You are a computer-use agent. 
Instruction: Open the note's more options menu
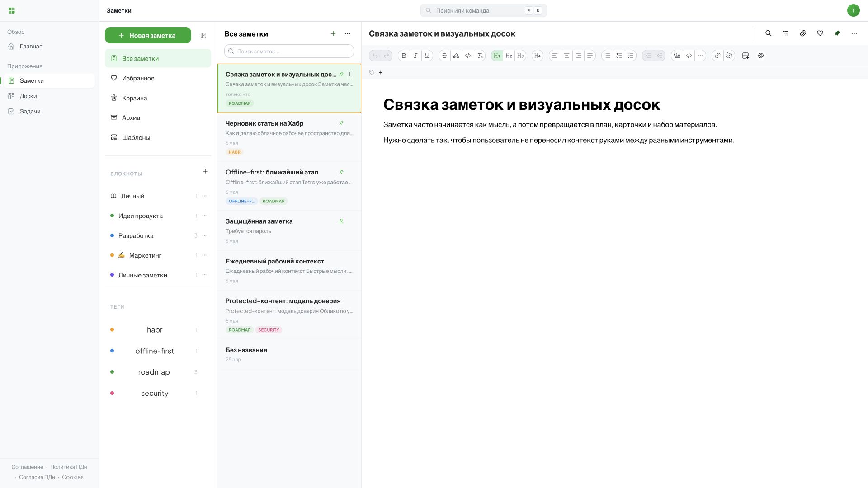tap(854, 33)
